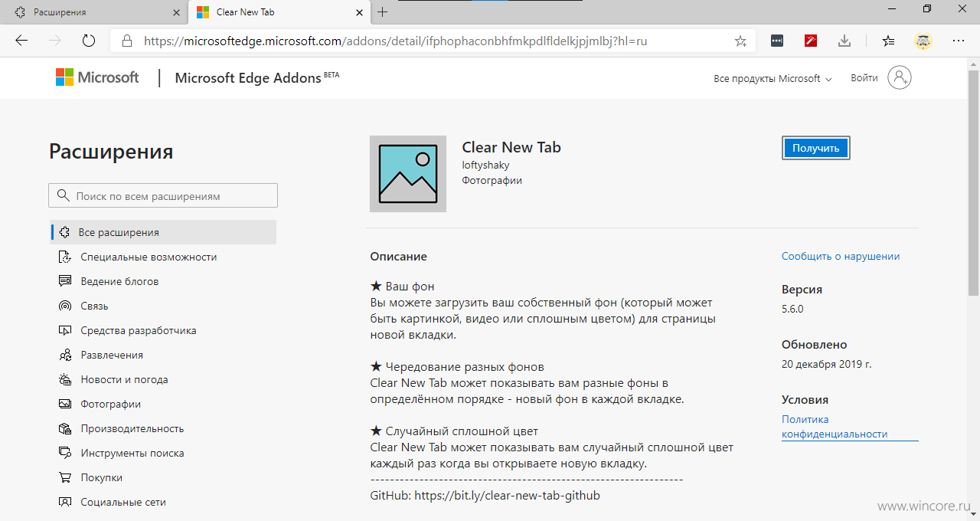Screen dimensions: 980x521
Task: Click the Покупки shopping cart icon
Action: (65, 477)
